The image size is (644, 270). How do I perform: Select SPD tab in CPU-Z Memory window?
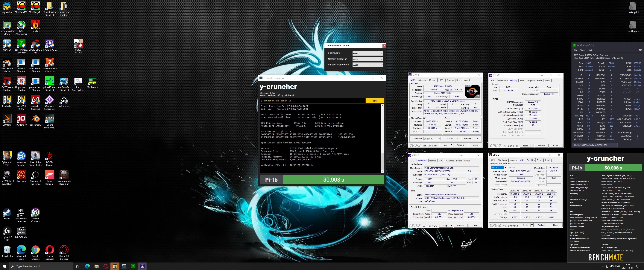pyautogui.click(x=522, y=81)
